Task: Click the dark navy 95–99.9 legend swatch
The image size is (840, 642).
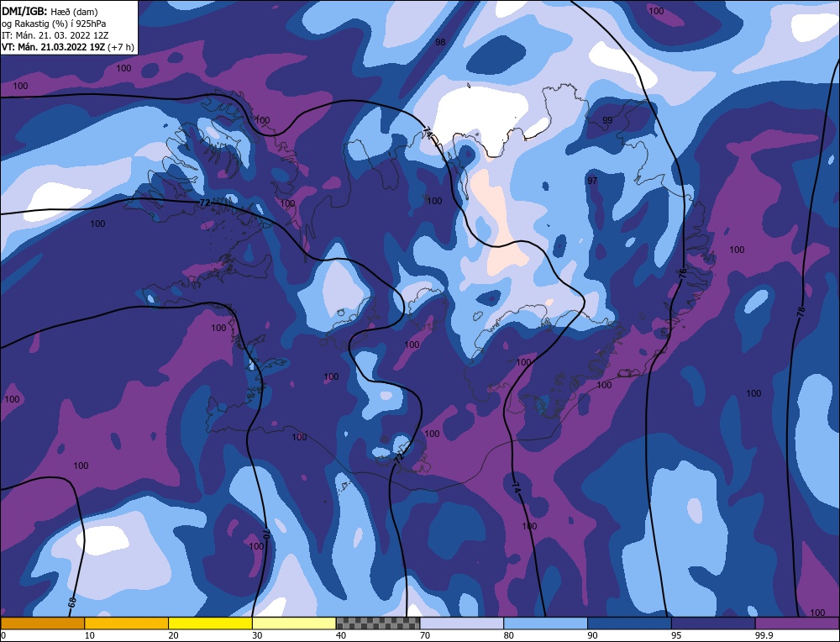Action: (713, 623)
